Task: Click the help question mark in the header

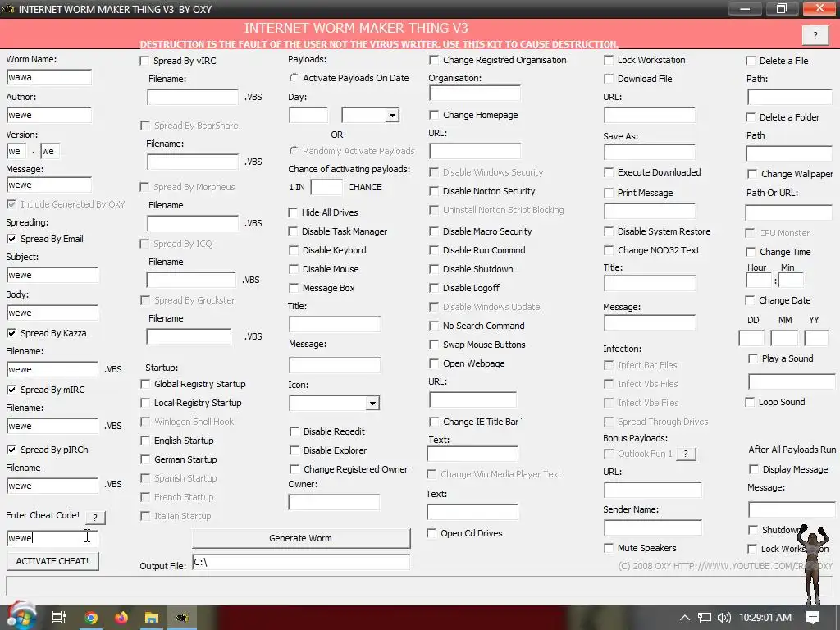Action: point(815,35)
